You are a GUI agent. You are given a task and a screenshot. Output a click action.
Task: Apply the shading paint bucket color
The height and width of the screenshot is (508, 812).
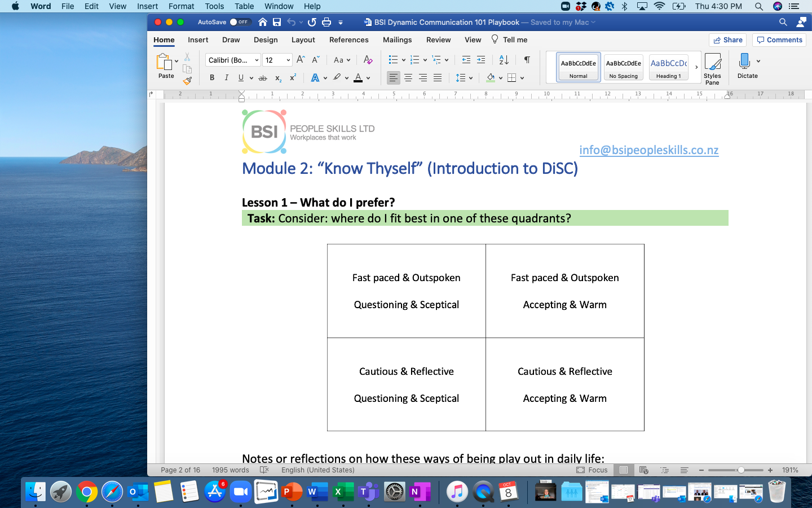click(491, 78)
